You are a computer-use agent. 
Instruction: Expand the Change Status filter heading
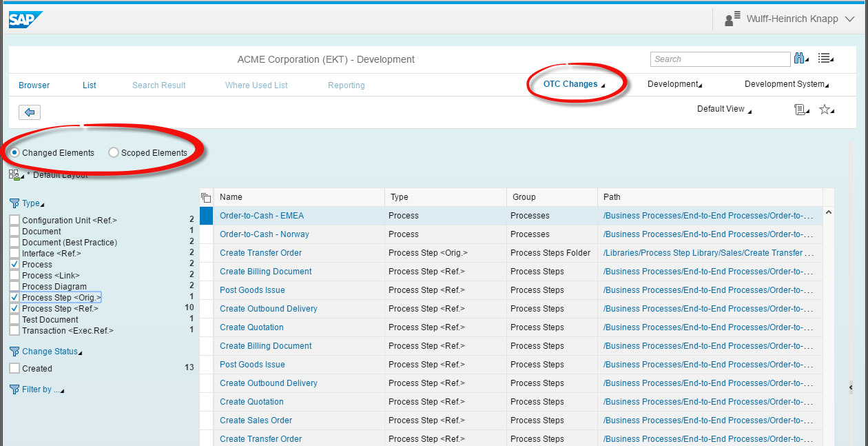(x=52, y=352)
